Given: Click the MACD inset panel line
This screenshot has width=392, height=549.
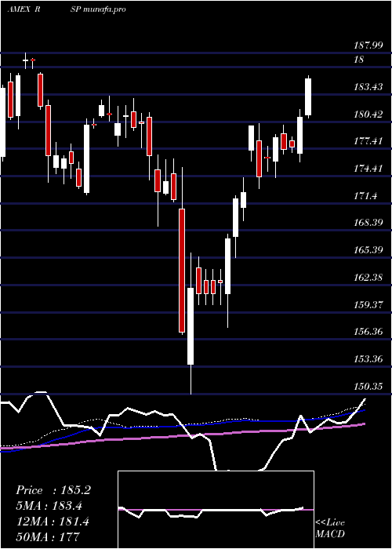Looking at the screenshot, I should tap(211, 511).
